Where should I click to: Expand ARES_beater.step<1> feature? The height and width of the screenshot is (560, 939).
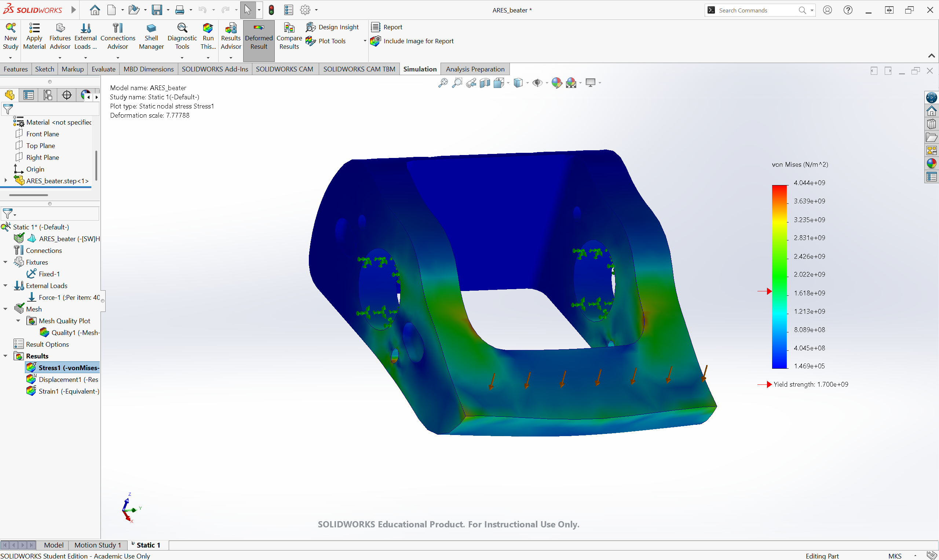click(x=5, y=180)
